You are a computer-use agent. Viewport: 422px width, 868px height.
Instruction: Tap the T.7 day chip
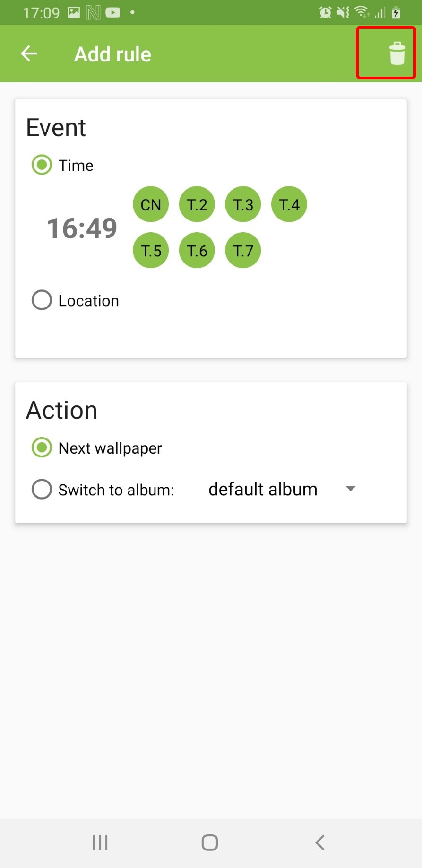point(243,251)
